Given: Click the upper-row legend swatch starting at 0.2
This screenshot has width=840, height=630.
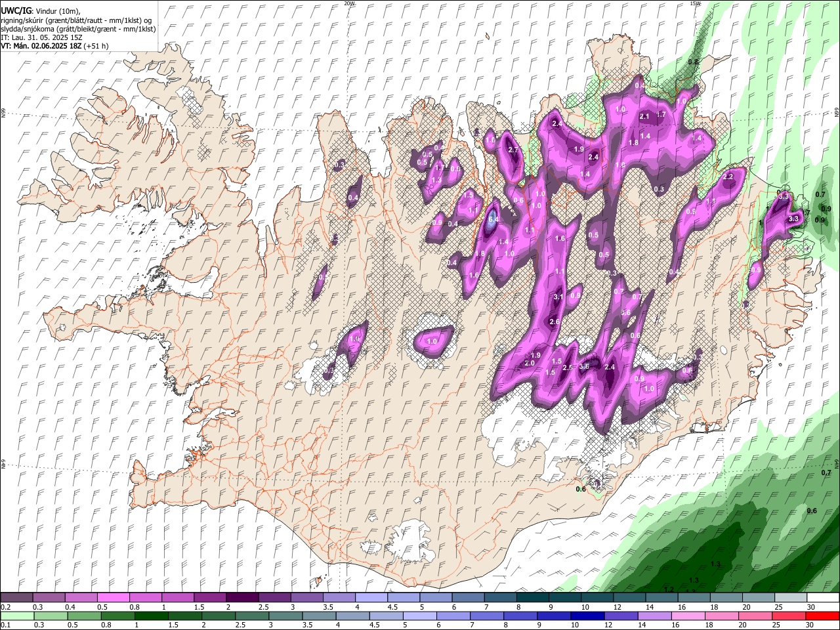Looking at the screenshot, I should pyautogui.click(x=16, y=597).
